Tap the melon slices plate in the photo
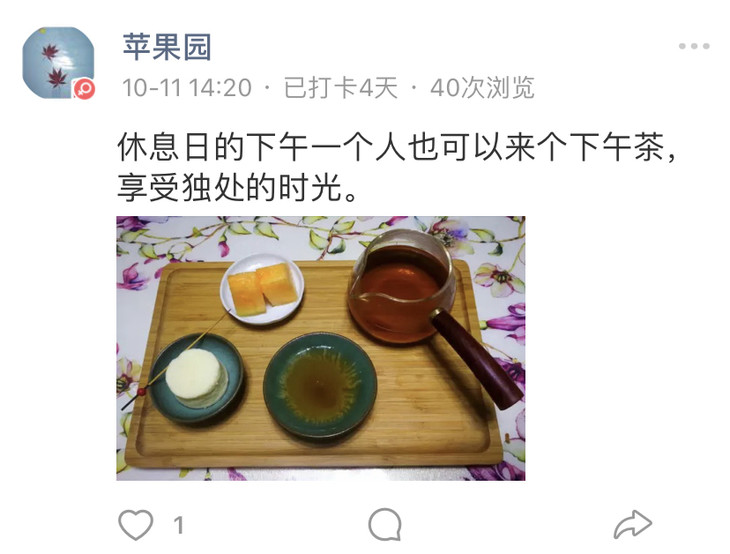 pos(262,289)
